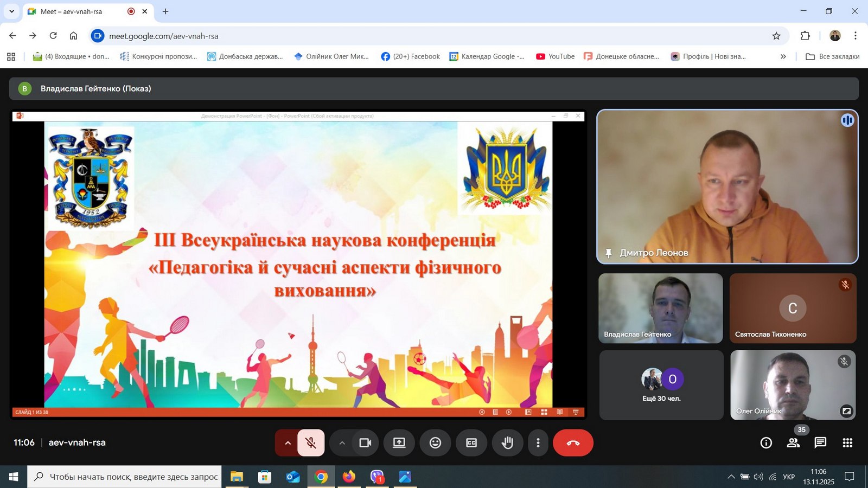Open more options three-dot menu
The height and width of the screenshot is (488, 868).
(538, 443)
